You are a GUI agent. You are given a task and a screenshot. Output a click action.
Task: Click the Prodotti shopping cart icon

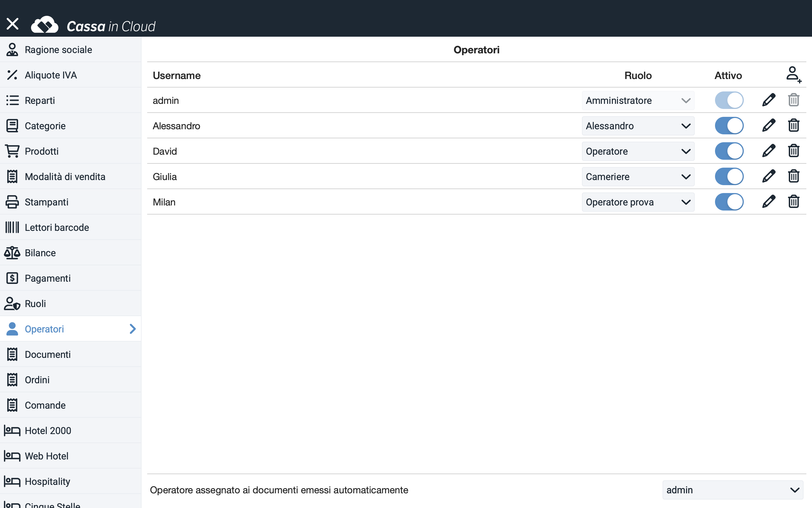pos(12,151)
